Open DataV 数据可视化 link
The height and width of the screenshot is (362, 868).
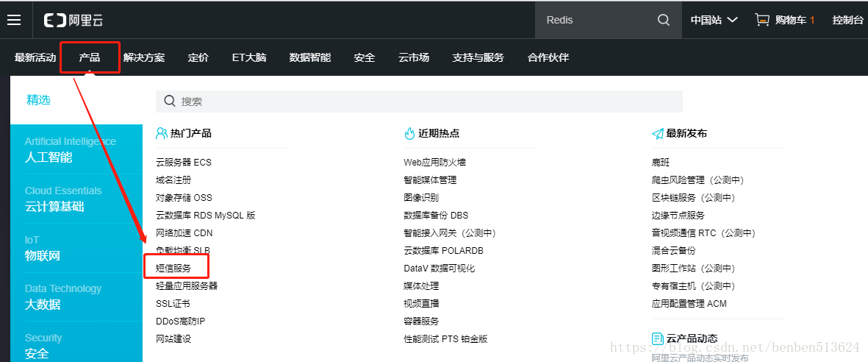[440, 269]
